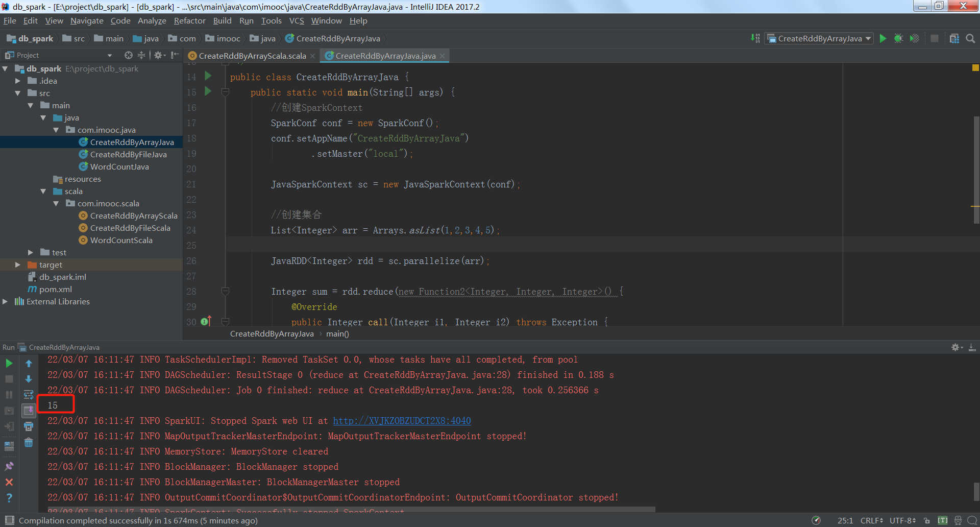Open Project view mode dropdown

pyautogui.click(x=110, y=55)
